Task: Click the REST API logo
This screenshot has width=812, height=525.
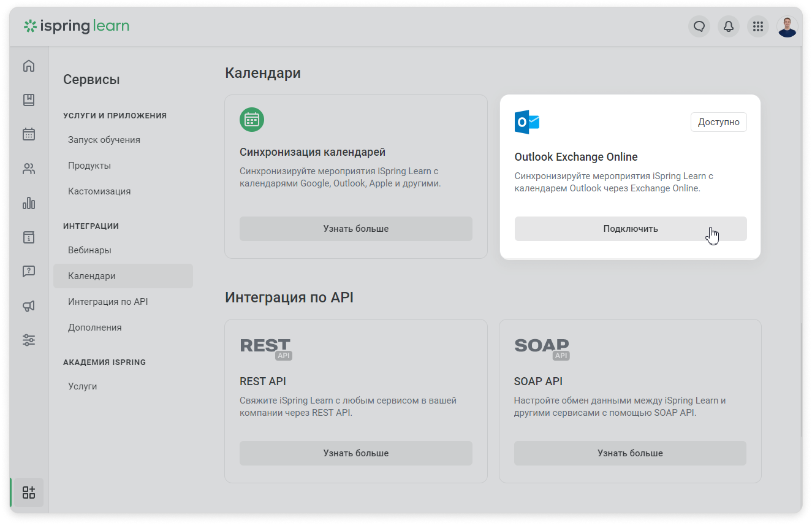Action: pyautogui.click(x=266, y=348)
